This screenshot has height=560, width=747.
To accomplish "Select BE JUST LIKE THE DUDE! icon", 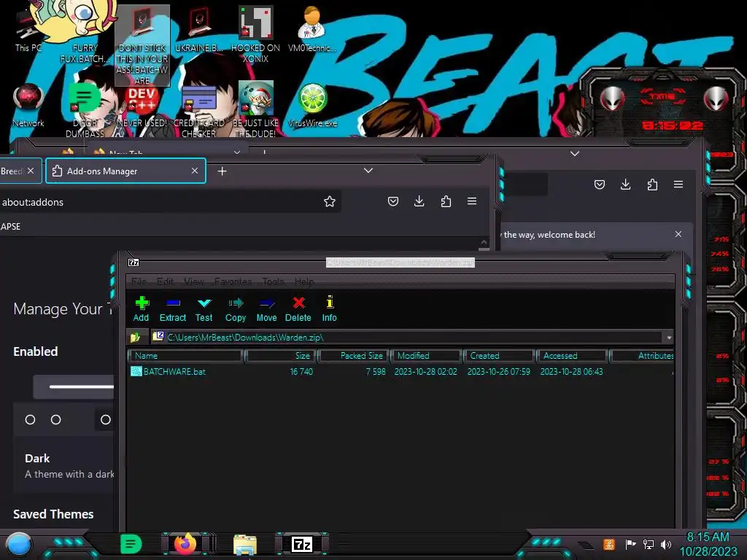I will [255, 111].
